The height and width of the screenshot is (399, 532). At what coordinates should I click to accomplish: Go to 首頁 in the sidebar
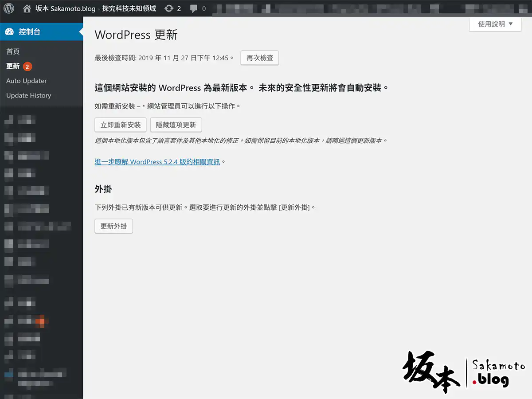pyautogui.click(x=13, y=51)
